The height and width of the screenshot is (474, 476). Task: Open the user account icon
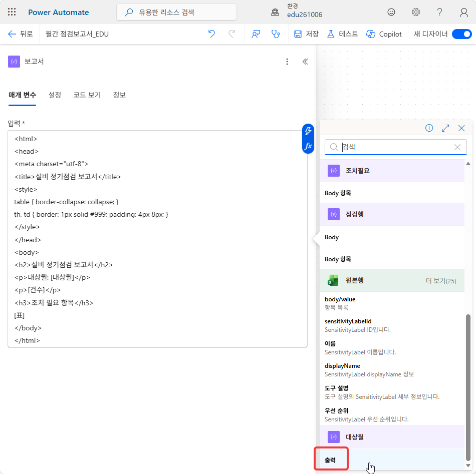464,12
